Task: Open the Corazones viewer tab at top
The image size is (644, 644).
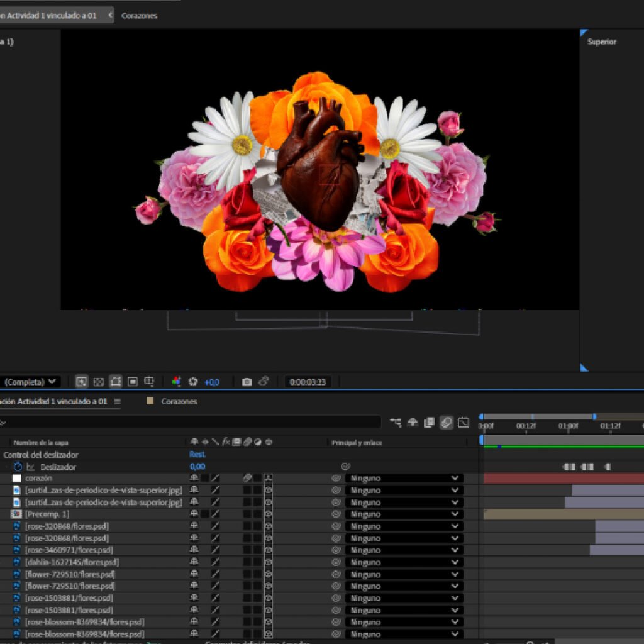Action: [x=139, y=16]
